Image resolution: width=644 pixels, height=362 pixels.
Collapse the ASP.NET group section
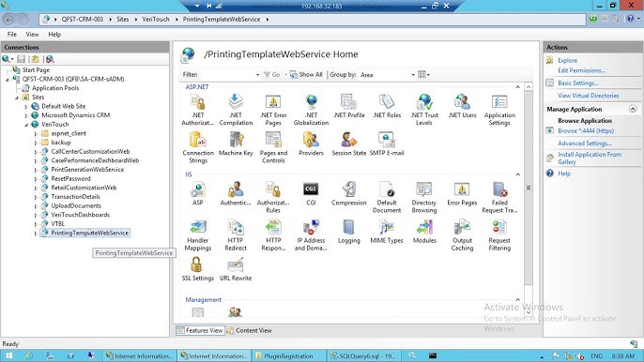(517, 87)
